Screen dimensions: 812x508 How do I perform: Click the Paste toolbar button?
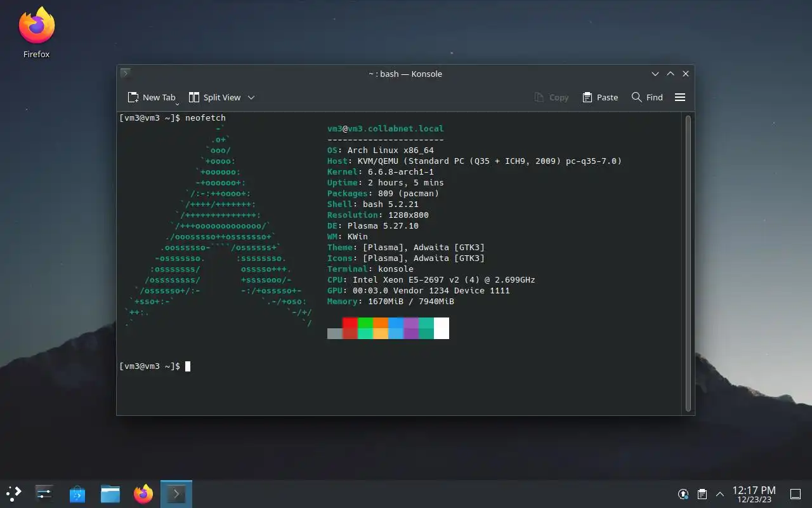[x=599, y=97]
